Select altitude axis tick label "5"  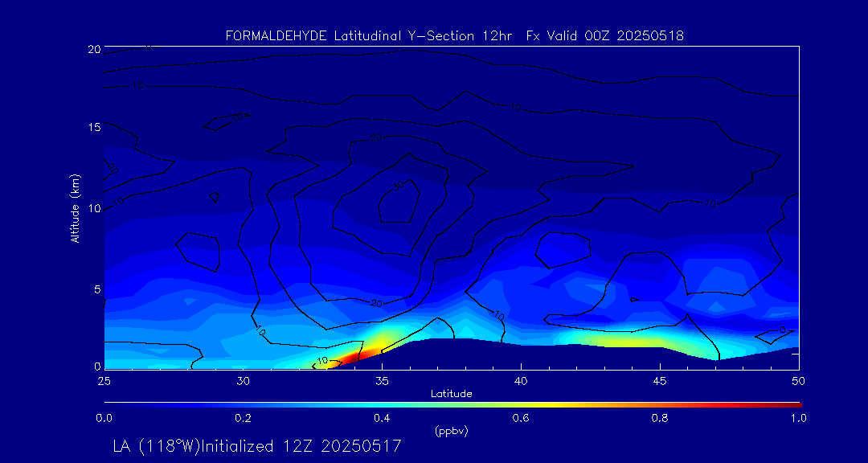click(x=97, y=289)
